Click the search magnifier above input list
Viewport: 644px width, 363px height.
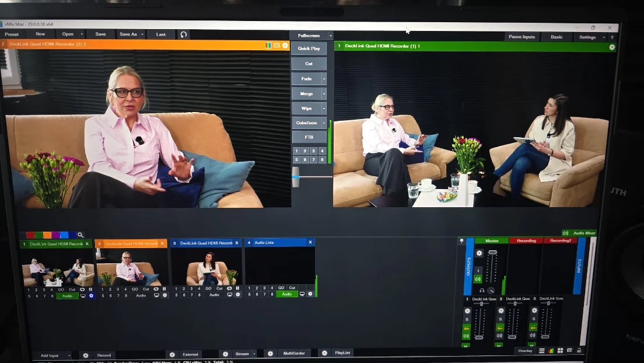tap(80, 235)
